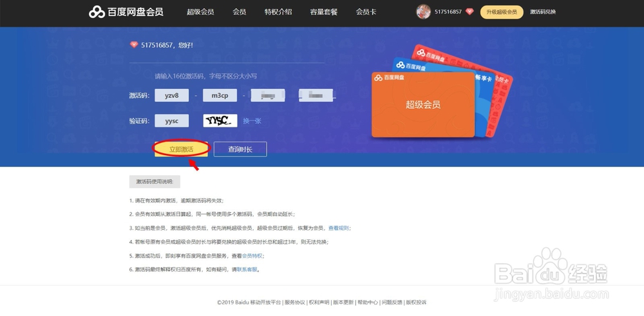Viewport: 644px width, 316px height.
Task: Click the verification code input yysc
Action: (x=172, y=120)
